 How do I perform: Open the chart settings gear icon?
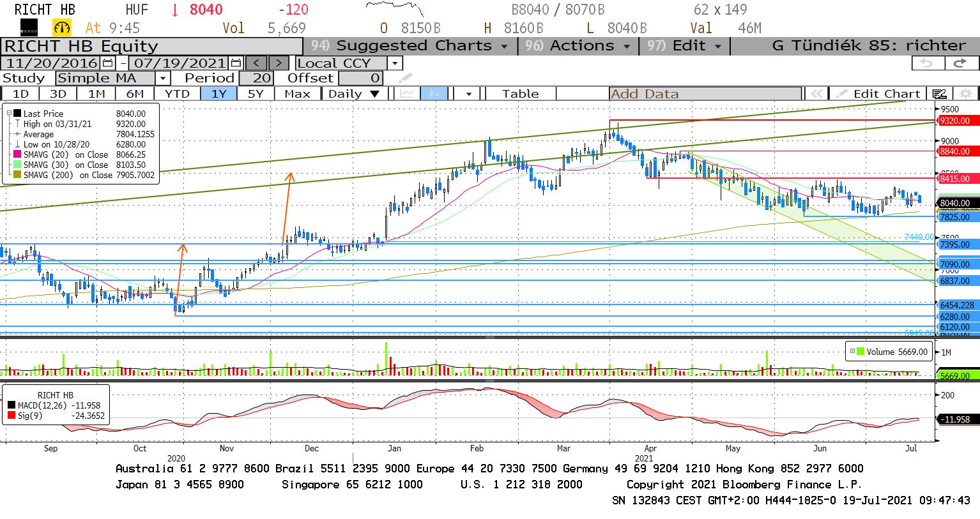tap(965, 94)
